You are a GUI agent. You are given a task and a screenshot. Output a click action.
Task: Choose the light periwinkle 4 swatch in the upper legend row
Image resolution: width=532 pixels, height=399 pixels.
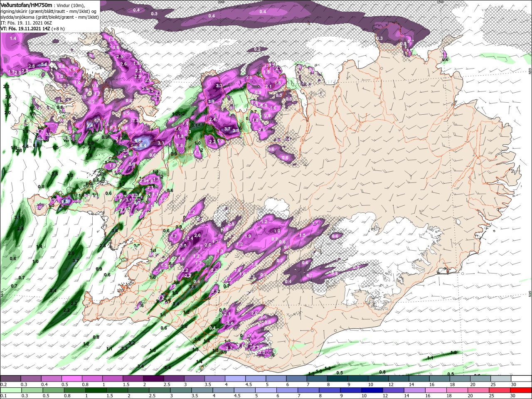coord(235,379)
